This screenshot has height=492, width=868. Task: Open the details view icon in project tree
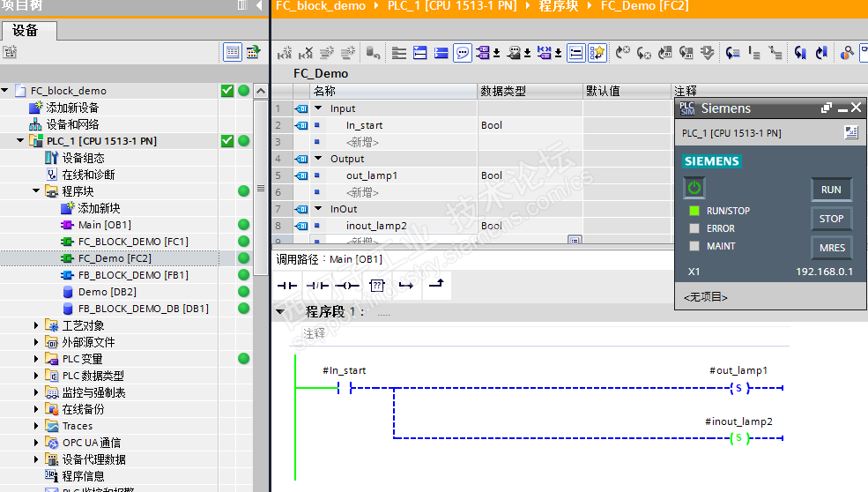pos(233,53)
